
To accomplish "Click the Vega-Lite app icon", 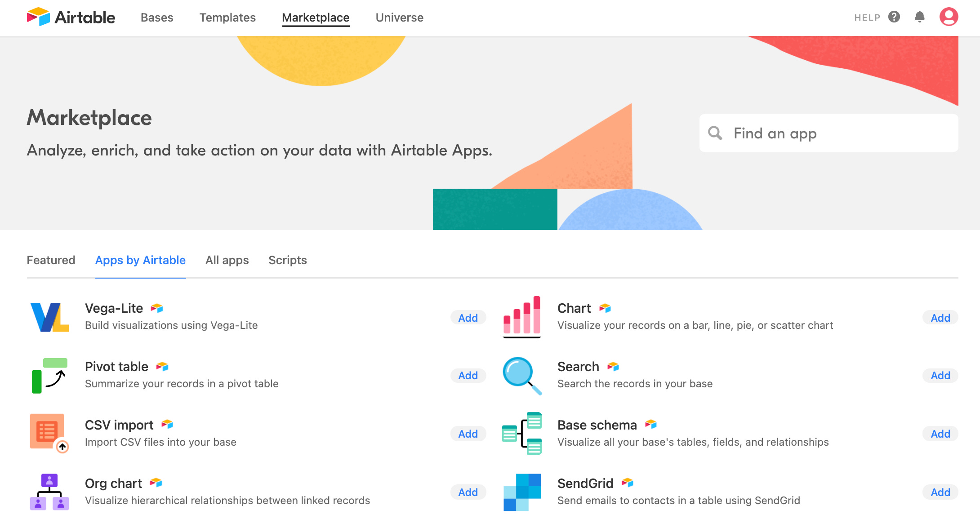I will (x=49, y=317).
